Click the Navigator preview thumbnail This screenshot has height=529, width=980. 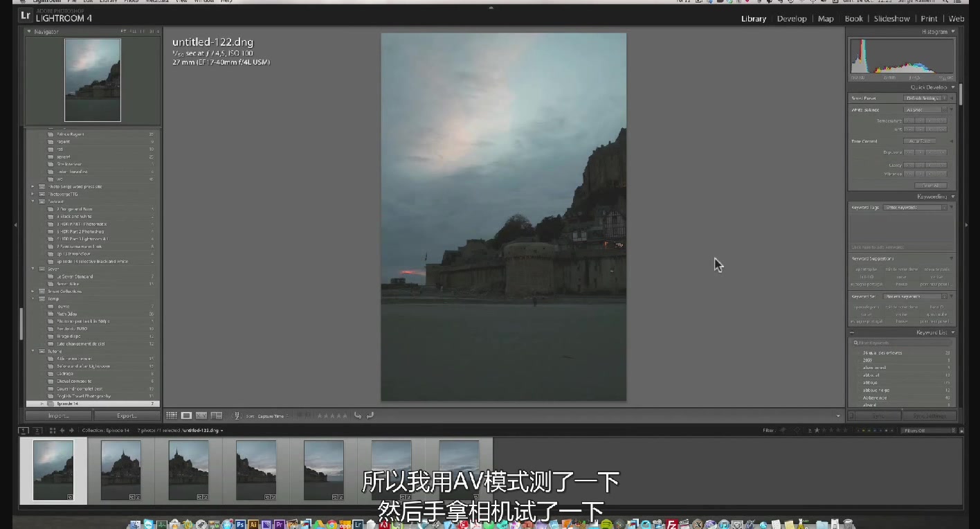[93, 80]
